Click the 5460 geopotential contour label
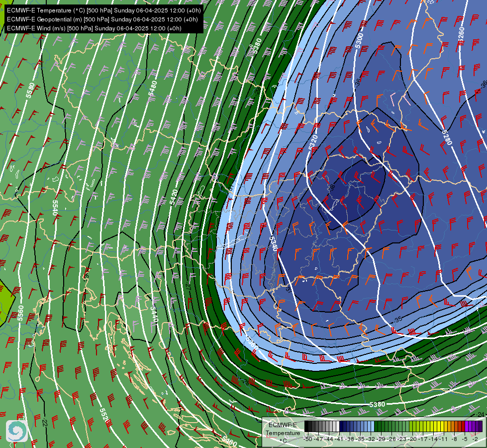This screenshot has width=487, height=448. point(229,441)
